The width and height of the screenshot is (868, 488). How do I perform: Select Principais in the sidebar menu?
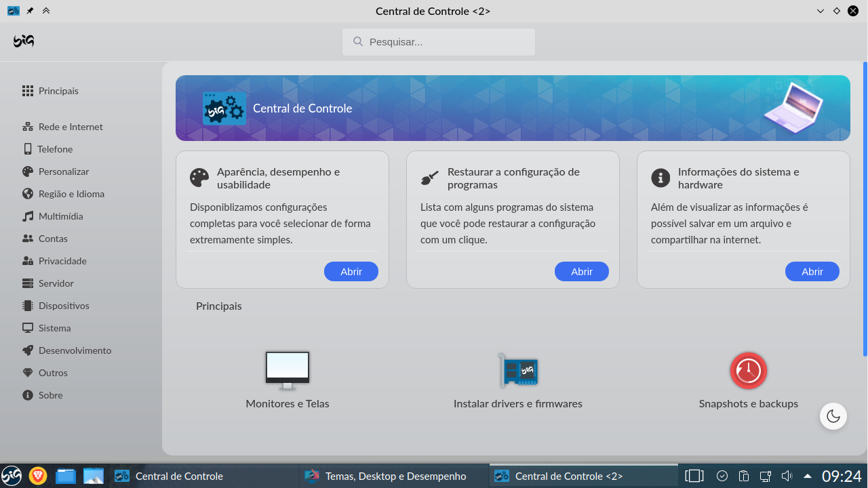point(58,90)
